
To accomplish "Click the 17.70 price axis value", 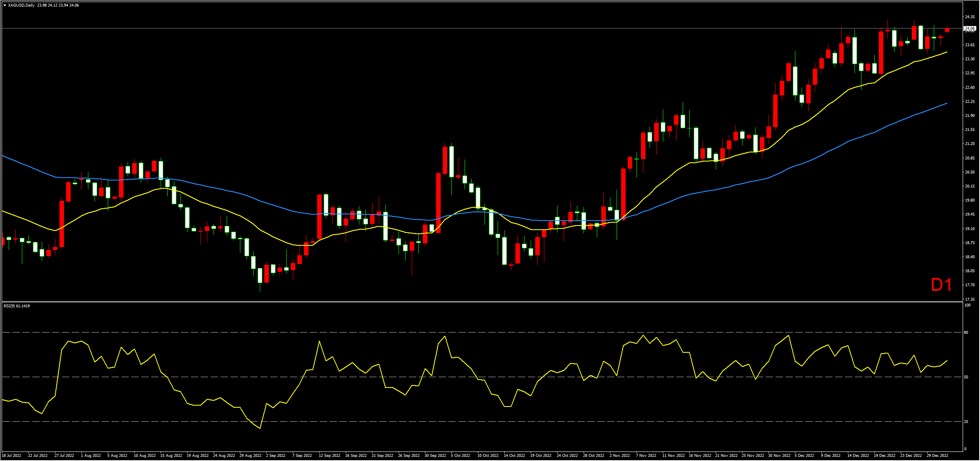I will (970, 285).
